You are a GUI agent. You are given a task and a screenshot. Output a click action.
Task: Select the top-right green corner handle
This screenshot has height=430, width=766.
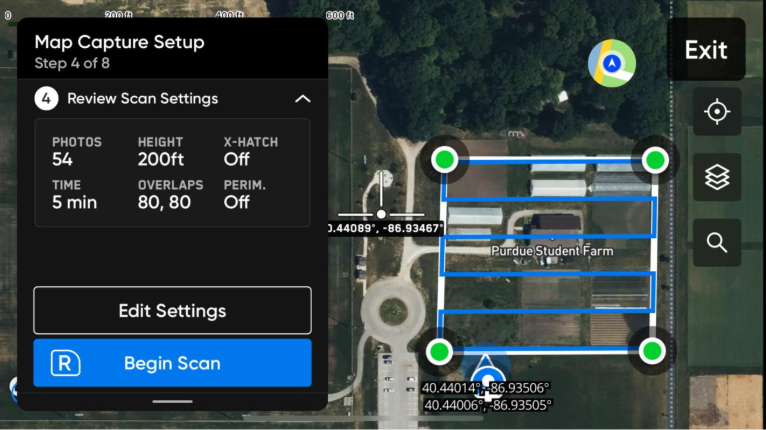click(x=655, y=160)
